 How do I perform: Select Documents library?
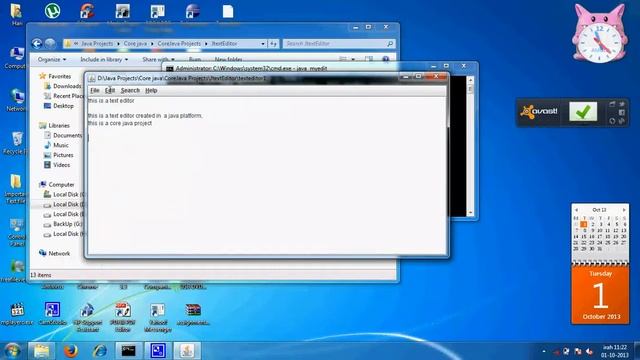[63, 135]
